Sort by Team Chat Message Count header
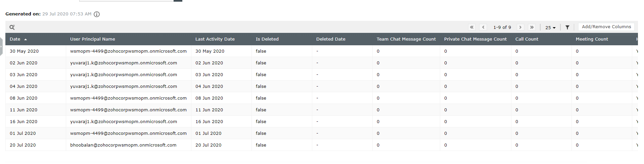This screenshot has width=644, height=164. coord(406,39)
